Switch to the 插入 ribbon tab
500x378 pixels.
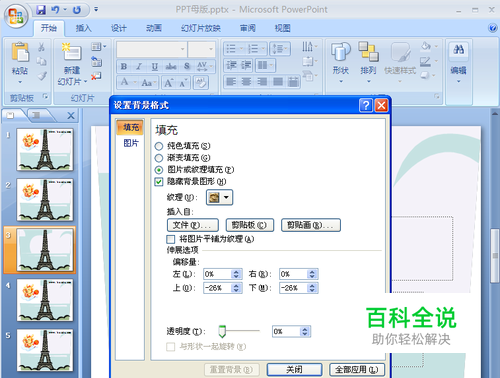[83, 28]
